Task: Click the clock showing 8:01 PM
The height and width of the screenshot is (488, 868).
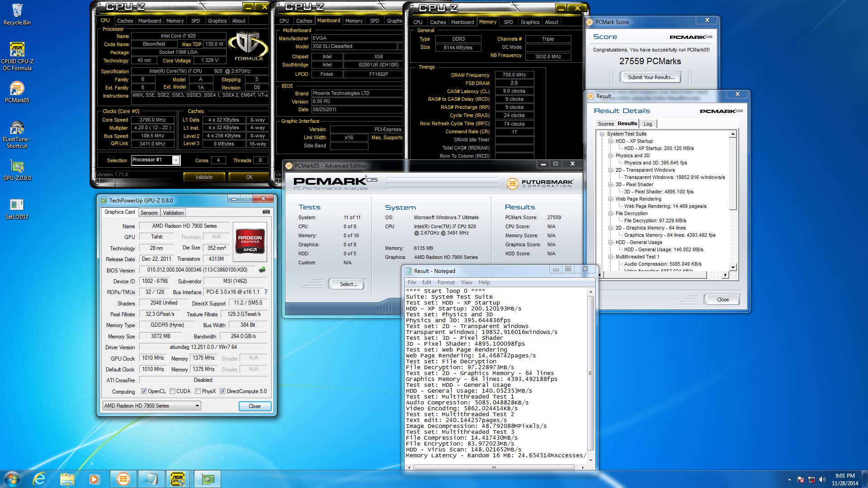Action: pos(844,476)
